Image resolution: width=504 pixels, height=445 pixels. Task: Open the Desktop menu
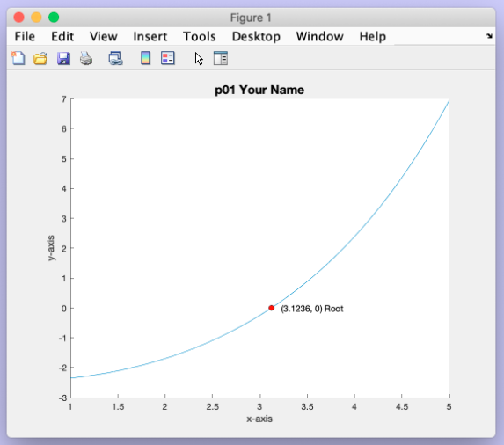pyautogui.click(x=256, y=36)
